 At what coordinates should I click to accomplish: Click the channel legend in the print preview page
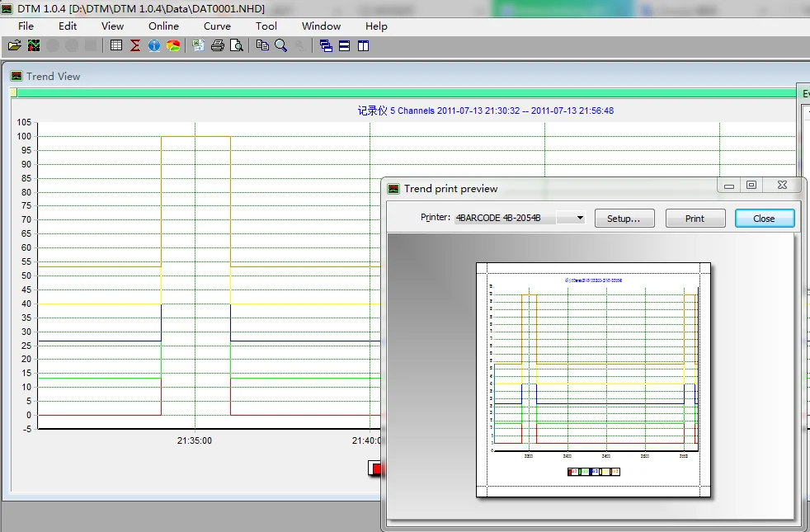tap(594, 472)
